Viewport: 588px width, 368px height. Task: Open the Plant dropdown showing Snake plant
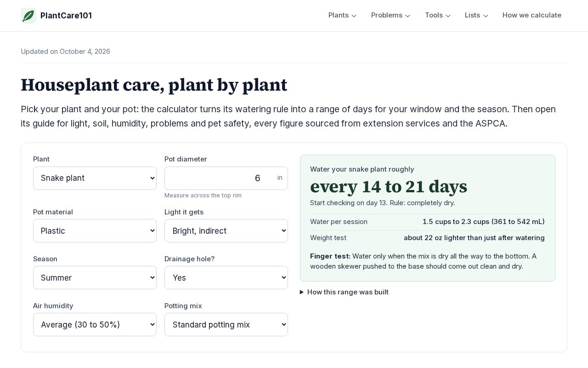[95, 178]
